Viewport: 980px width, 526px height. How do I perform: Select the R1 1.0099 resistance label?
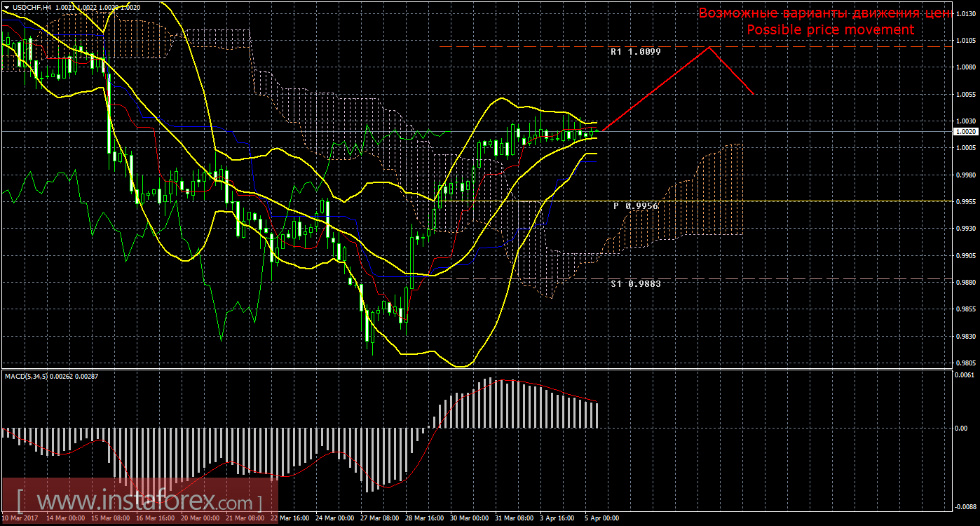click(x=636, y=52)
